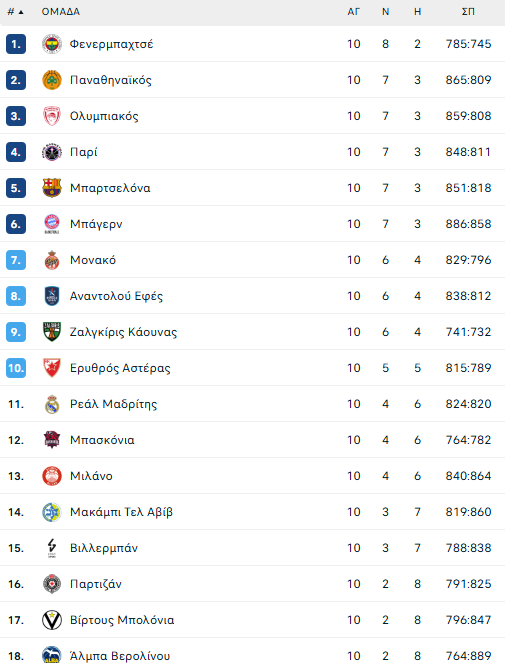
Task: Click the Panathinaikos green clover logo
Action: point(52,80)
